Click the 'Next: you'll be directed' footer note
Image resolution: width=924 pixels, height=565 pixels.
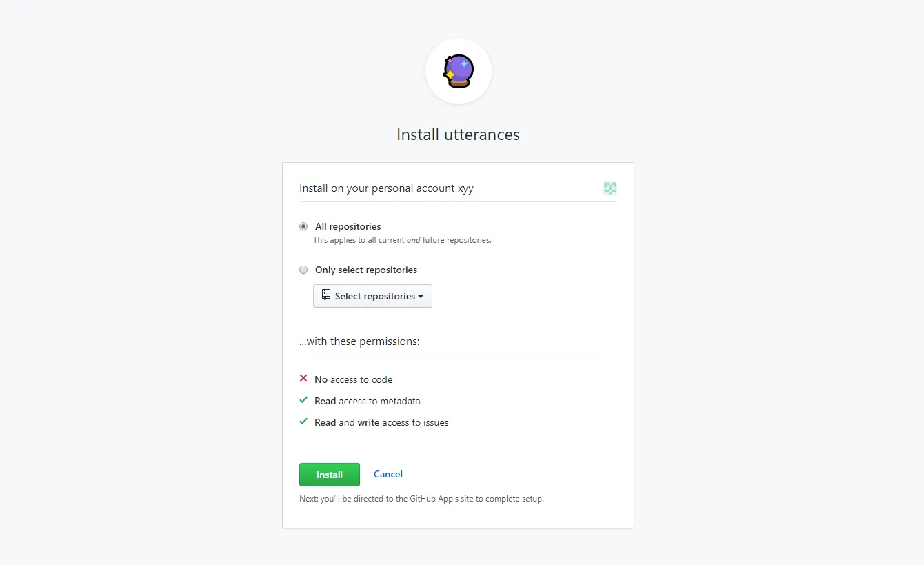421,499
